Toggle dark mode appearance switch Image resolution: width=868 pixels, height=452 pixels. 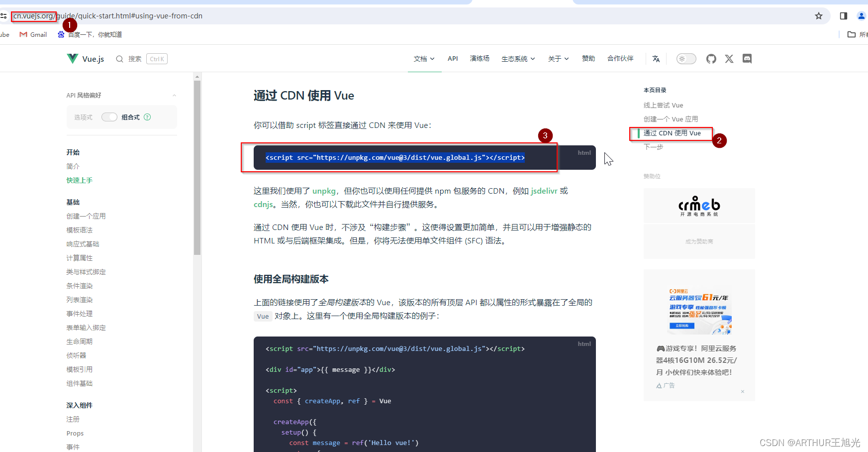click(686, 59)
